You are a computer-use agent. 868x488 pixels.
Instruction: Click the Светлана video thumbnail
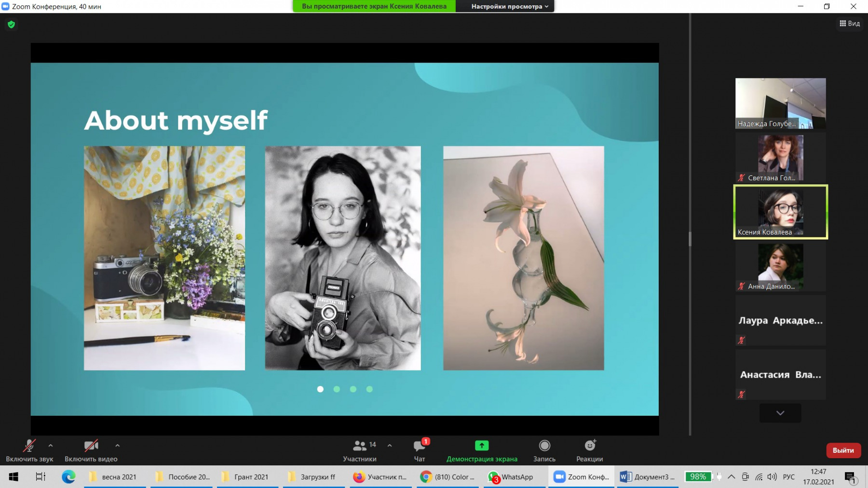(x=780, y=158)
